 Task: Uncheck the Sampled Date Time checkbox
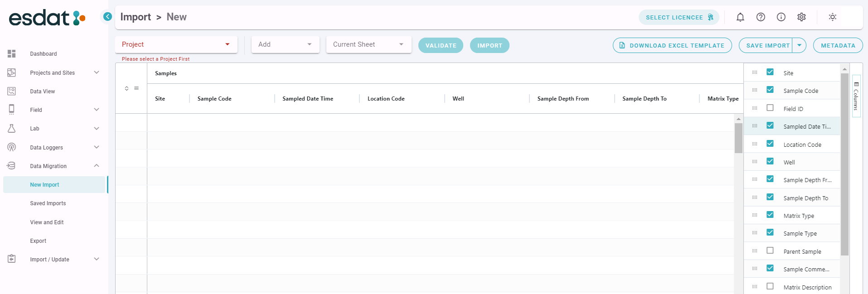pos(770,125)
